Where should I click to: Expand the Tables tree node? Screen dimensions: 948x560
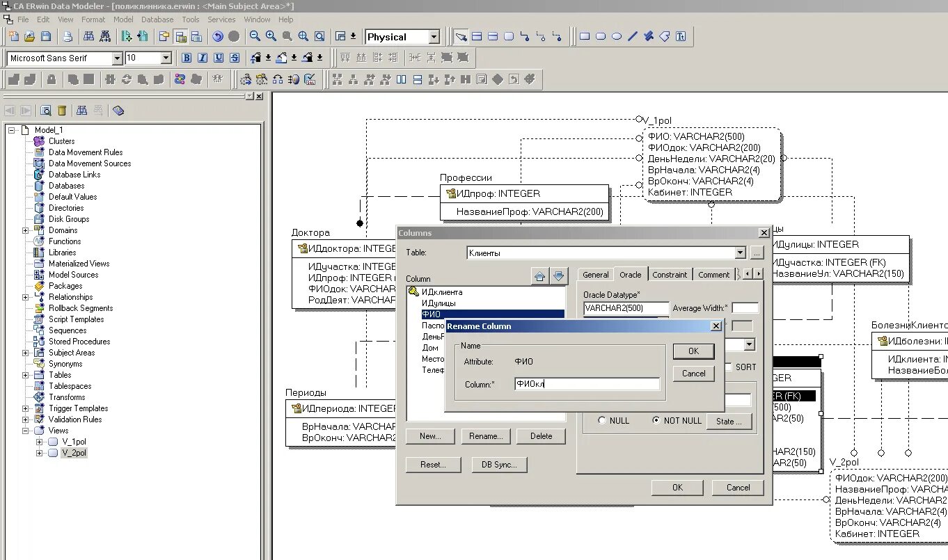coord(26,375)
